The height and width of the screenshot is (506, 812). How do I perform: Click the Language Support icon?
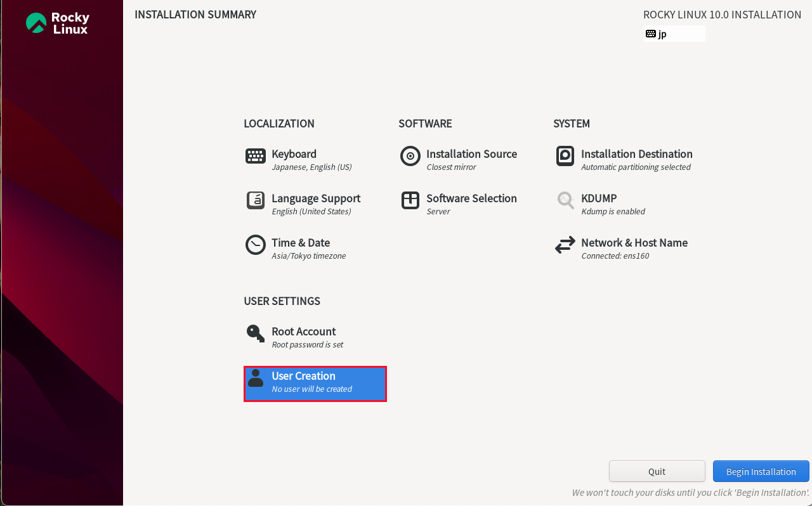pyautogui.click(x=256, y=200)
